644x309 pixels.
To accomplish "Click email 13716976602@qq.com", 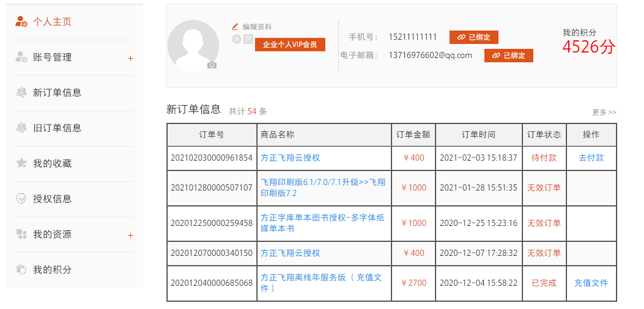I will tap(431, 55).
